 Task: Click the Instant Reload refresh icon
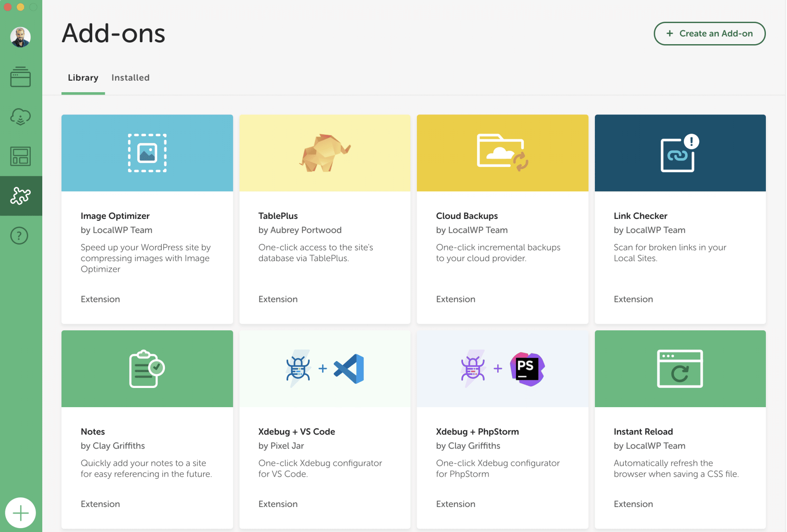coord(680,369)
